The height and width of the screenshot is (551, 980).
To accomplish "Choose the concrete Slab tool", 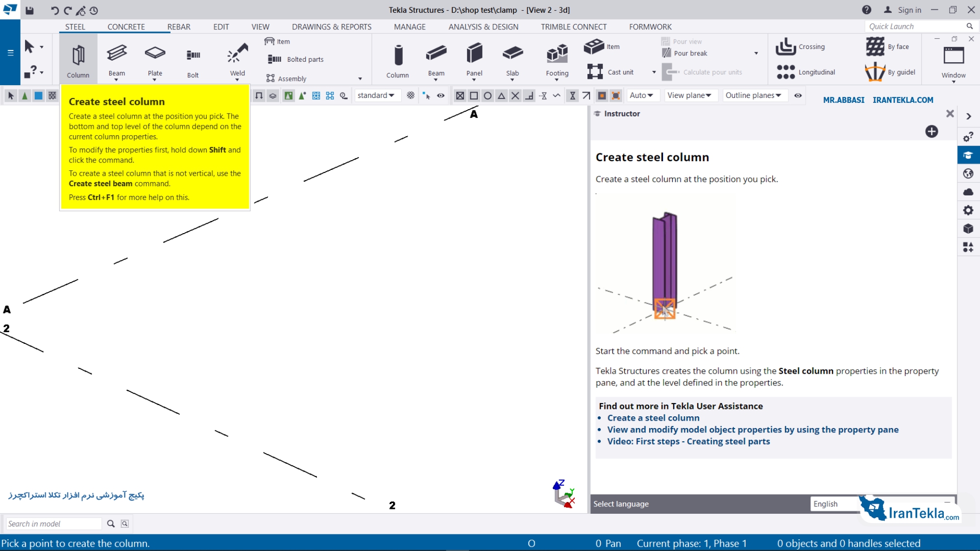I will [x=513, y=60].
